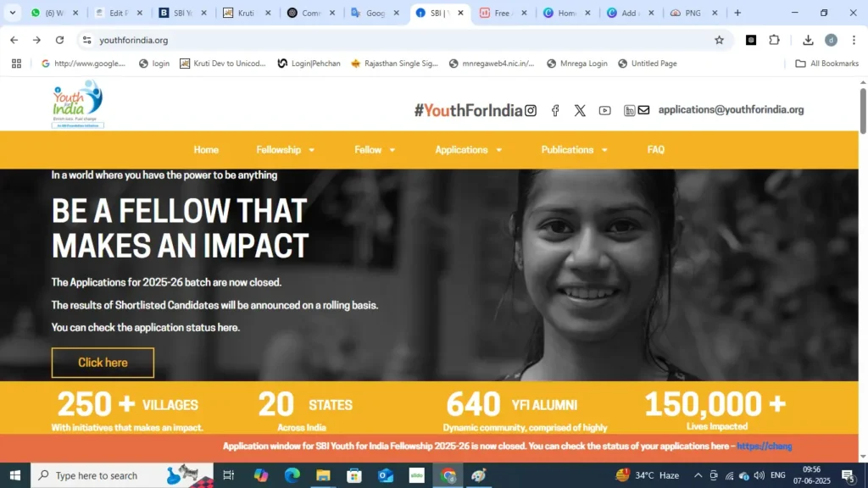Go forward in browser history
868x488 pixels.
click(x=36, y=40)
